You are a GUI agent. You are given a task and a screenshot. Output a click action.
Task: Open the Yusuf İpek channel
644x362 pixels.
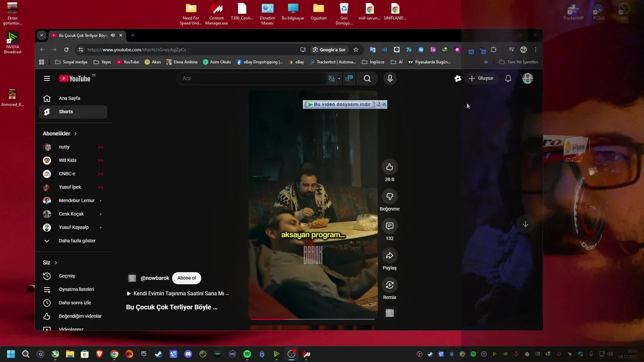pos(73,187)
